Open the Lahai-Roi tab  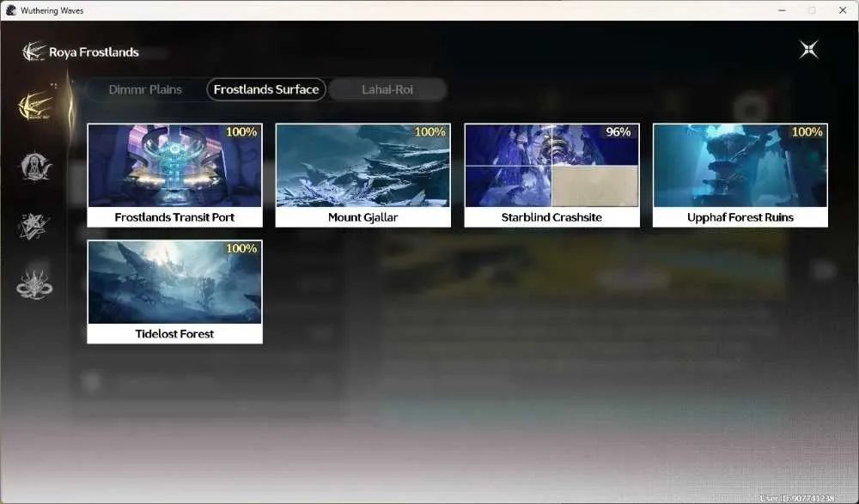387,89
